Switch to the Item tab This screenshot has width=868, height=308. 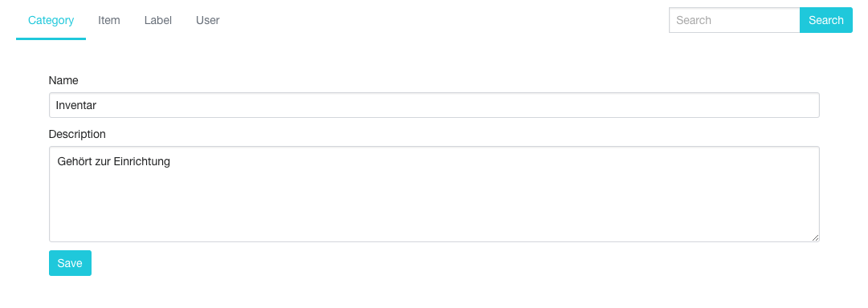point(109,21)
